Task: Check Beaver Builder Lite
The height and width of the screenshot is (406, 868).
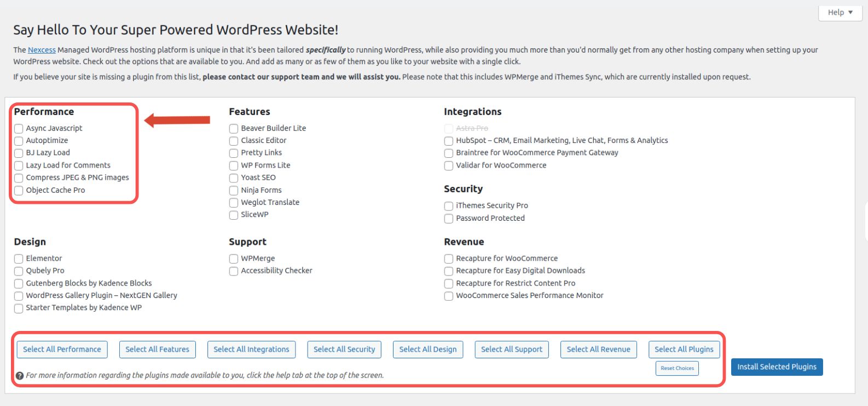Action: (234, 128)
